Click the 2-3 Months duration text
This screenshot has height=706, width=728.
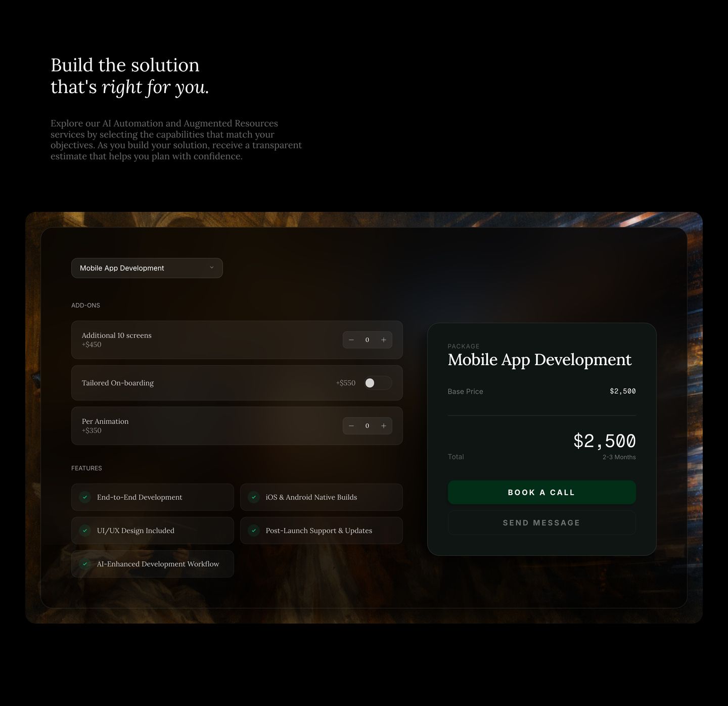click(619, 457)
